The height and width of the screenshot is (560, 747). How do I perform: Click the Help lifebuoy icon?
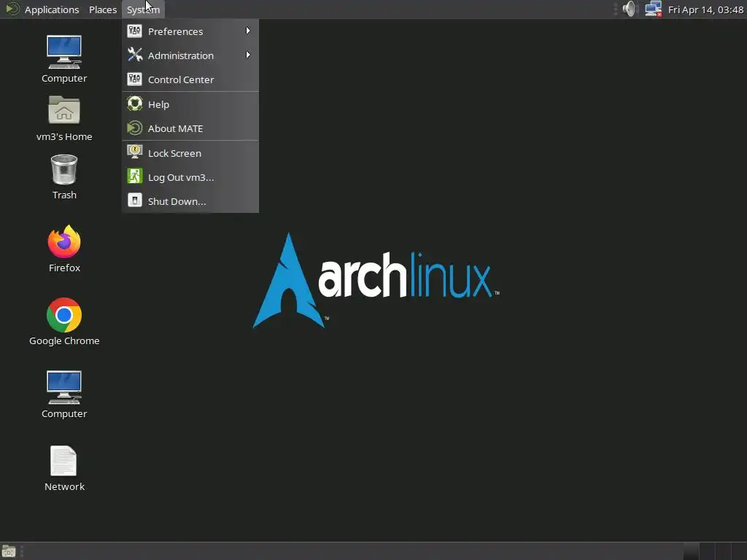point(135,104)
